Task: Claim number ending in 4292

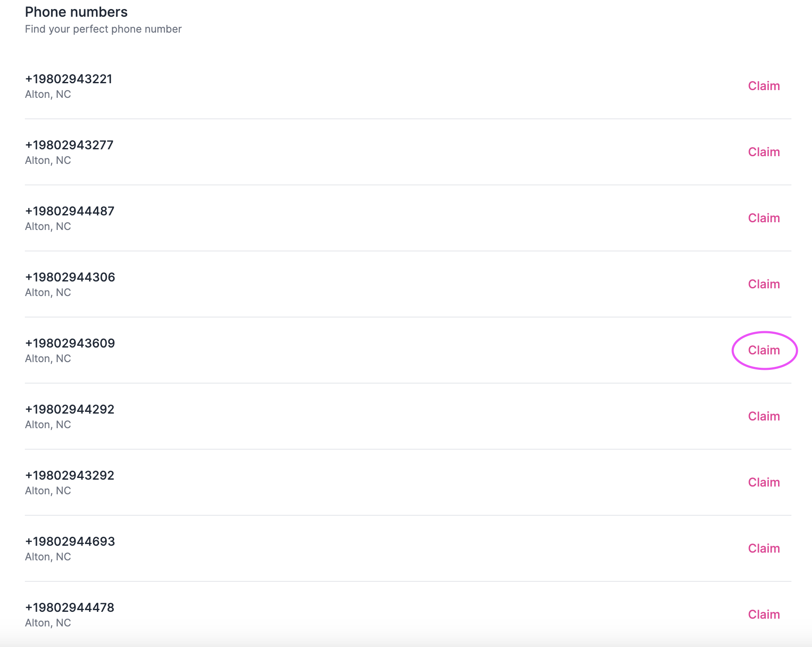Action: coord(764,416)
